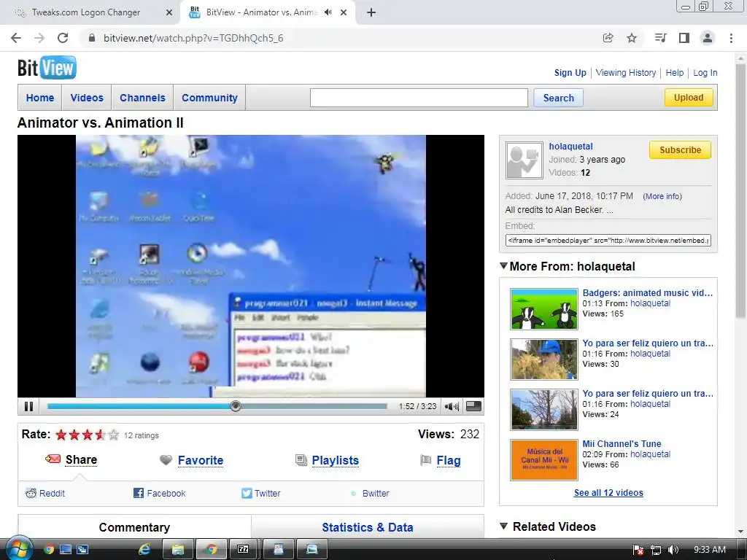Viewport: 747px width, 560px height.
Task: Subscribe to the holaquetal channel
Action: 680,150
